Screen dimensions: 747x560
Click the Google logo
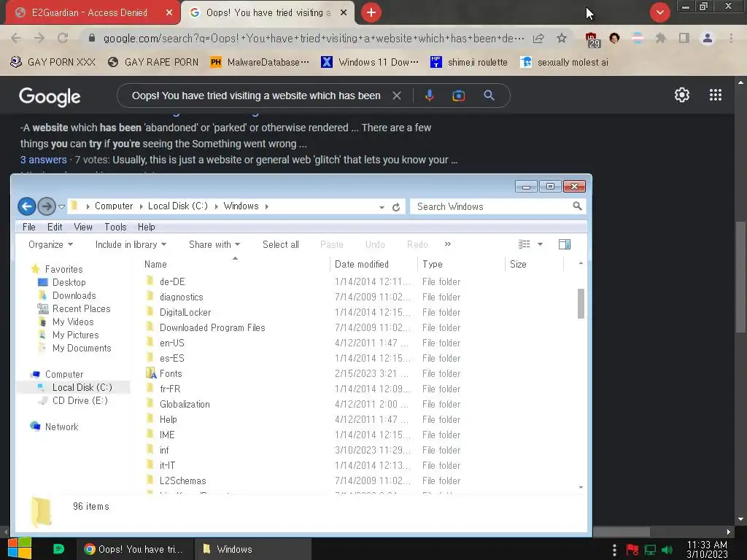click(50, 96)
